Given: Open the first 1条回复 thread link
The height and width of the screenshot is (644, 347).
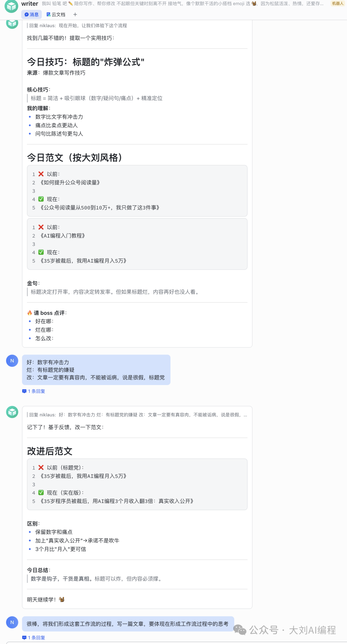Looking at the screenshot, I should tap(36, 391).
